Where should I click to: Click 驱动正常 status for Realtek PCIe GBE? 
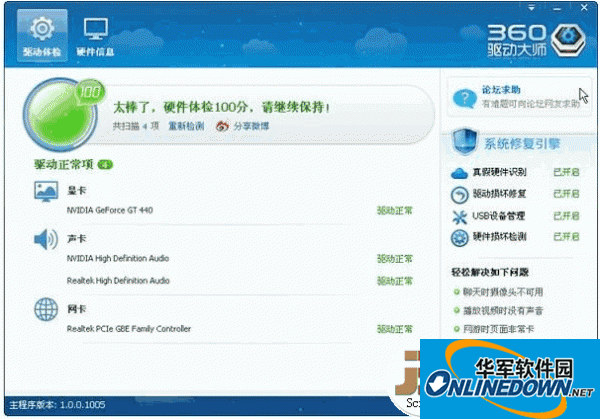pyautogui.click(x=395, y=329)
